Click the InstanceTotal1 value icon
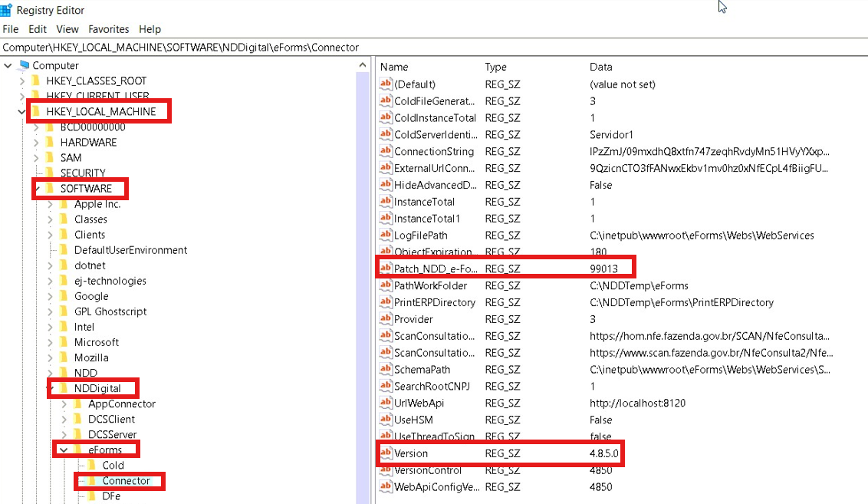Screen dimensions: 868x504 click(x=386, y=218)
